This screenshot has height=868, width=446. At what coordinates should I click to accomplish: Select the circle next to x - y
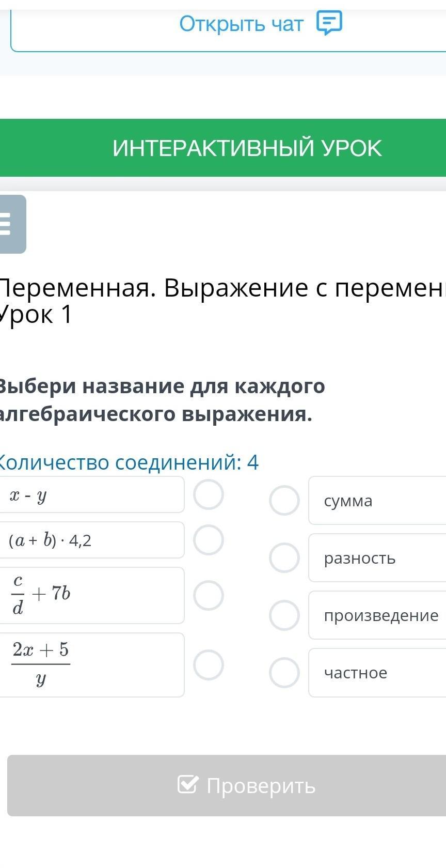tap(209, 494)
